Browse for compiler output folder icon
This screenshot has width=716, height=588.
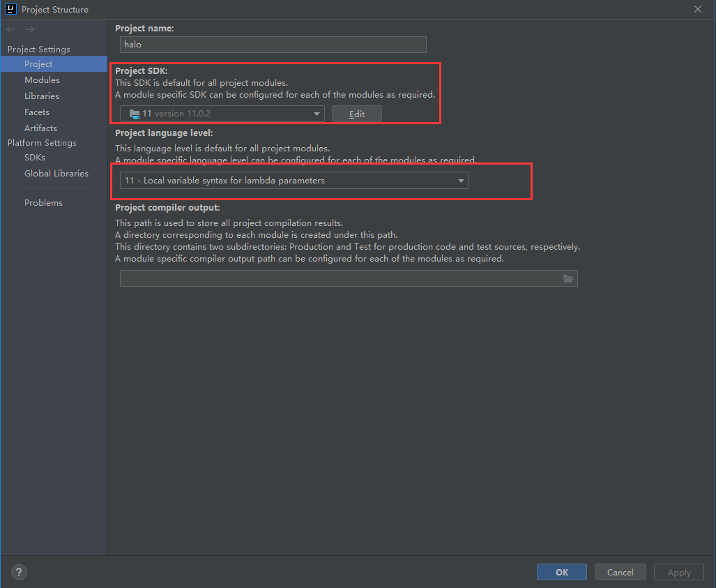point(568,279)
